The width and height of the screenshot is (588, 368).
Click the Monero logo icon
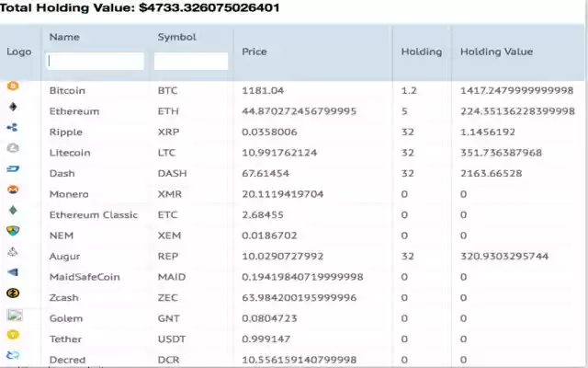point(13,190)
